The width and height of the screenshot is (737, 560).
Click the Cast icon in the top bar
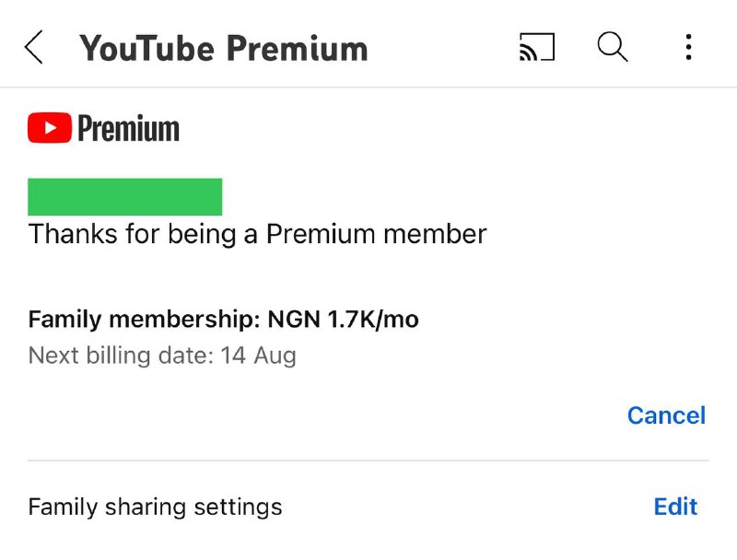(x=537, y=47)
